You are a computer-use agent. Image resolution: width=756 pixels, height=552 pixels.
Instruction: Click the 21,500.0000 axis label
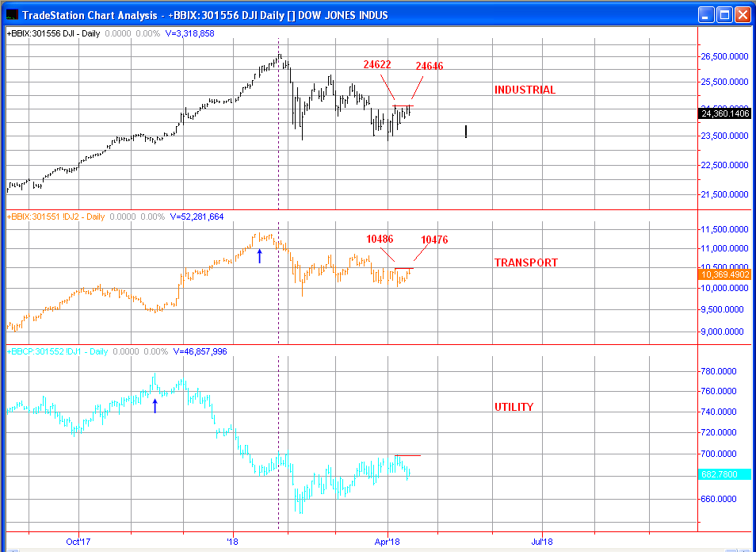(724, 194)
